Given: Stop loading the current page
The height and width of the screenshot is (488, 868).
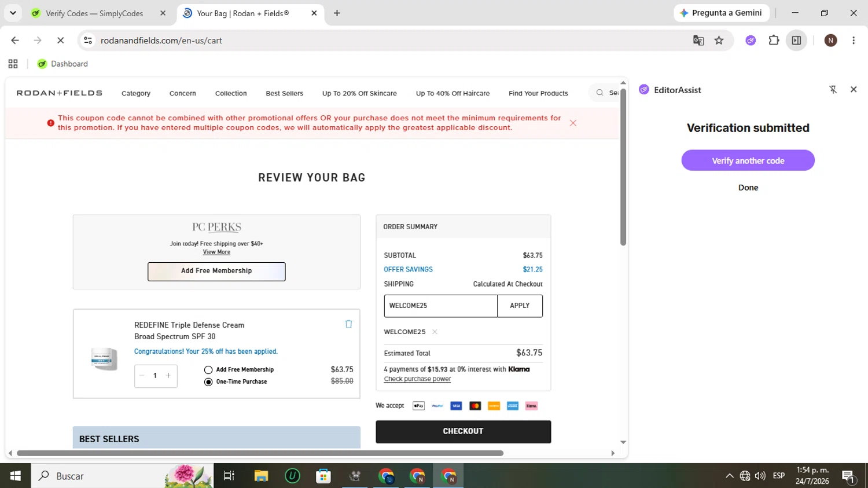Looking at the screenshot, I should click(60, 41).
